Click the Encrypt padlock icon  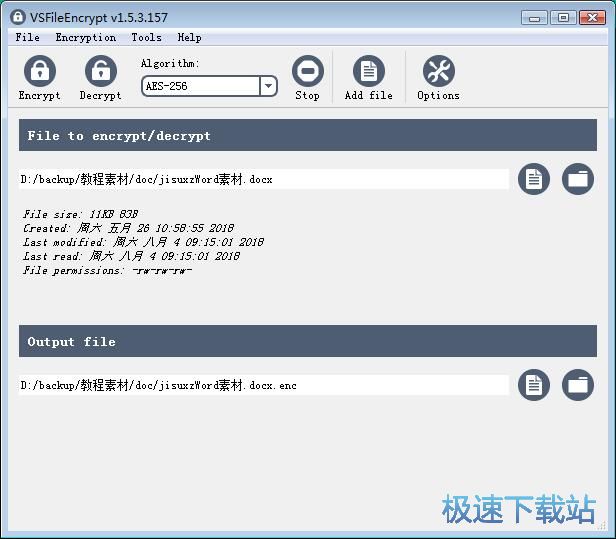coord(40,71)
